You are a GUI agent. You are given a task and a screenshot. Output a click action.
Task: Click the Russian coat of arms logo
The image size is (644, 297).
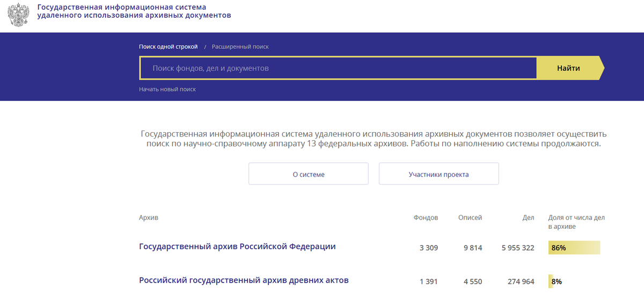pyautogui.click(x=19, y=15)
